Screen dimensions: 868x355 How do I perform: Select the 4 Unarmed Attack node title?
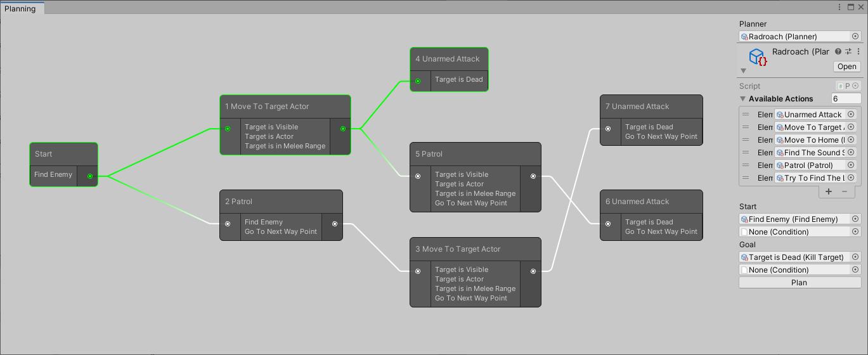pos(448,59)
